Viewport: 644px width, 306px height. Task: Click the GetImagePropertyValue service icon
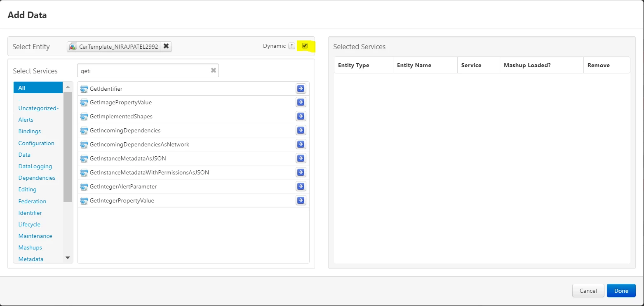coord(84,103)
